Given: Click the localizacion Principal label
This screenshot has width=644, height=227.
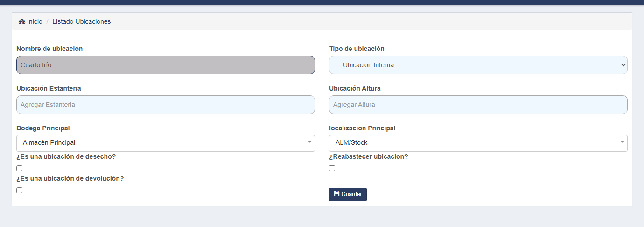Looking at the screenshot, I should (x=362, y=128).
